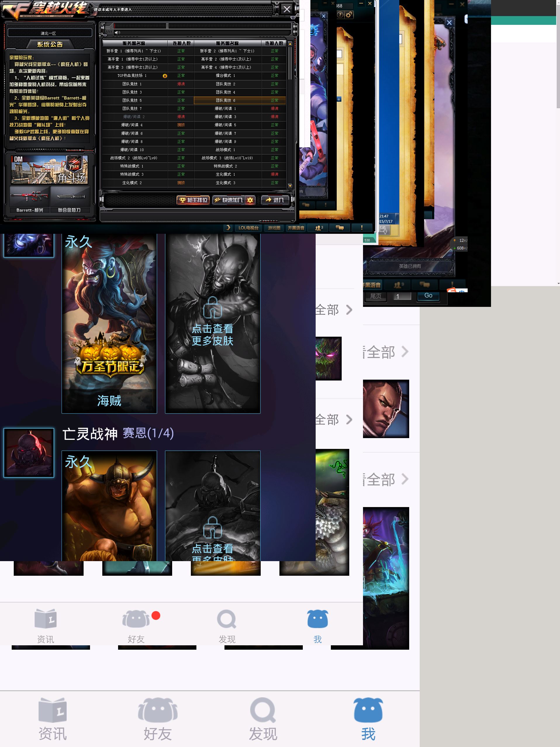Click the page number input field showing 1
The height and width of the screenshot is (747, 560).
pyautogui.click(x=402, y=296)
